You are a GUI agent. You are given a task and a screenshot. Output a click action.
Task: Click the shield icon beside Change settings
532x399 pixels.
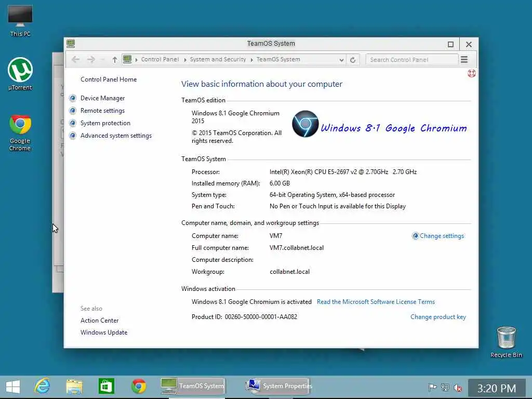click(x=415, y=236)
